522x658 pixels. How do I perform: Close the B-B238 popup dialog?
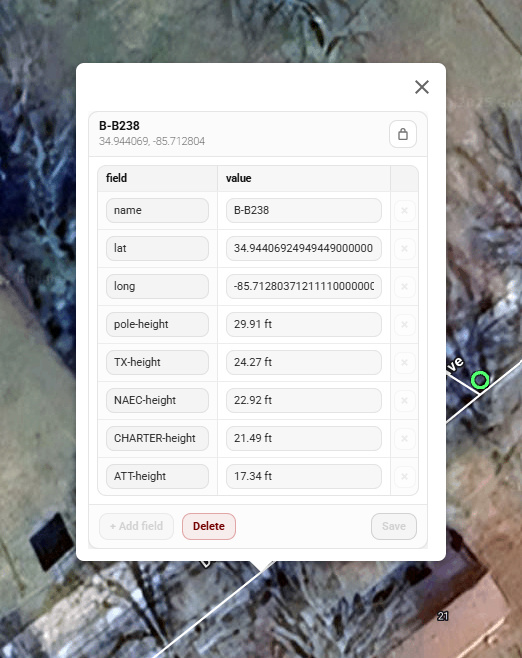click(422, 87)
